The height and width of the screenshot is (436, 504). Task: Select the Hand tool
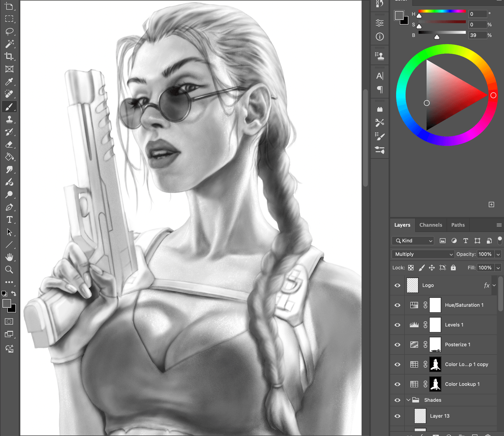9,257
